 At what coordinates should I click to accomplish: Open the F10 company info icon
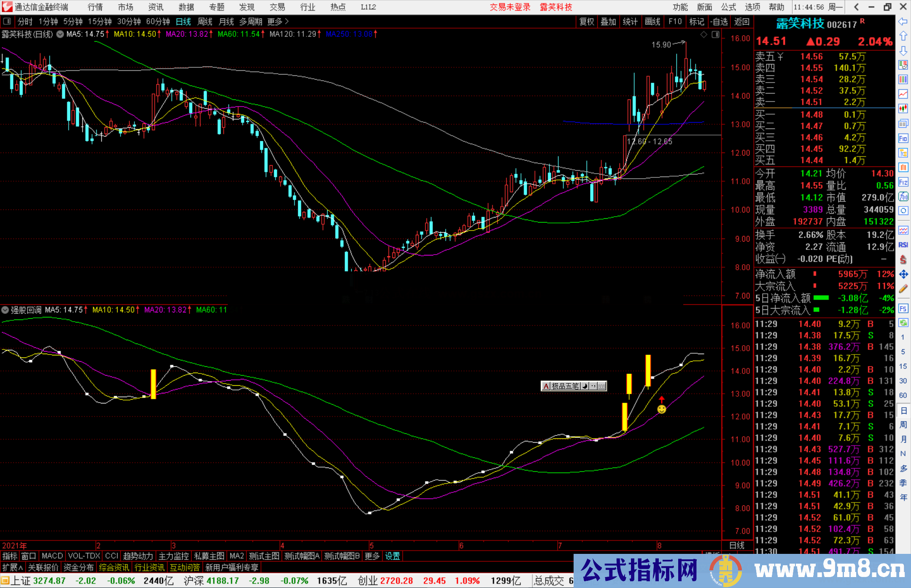(x=903, y=138)
